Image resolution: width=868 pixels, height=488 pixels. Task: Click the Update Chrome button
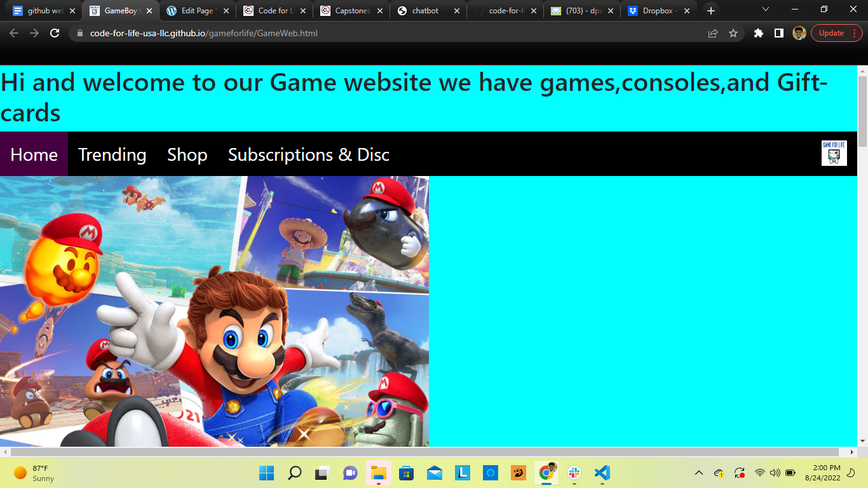point(836,33)
